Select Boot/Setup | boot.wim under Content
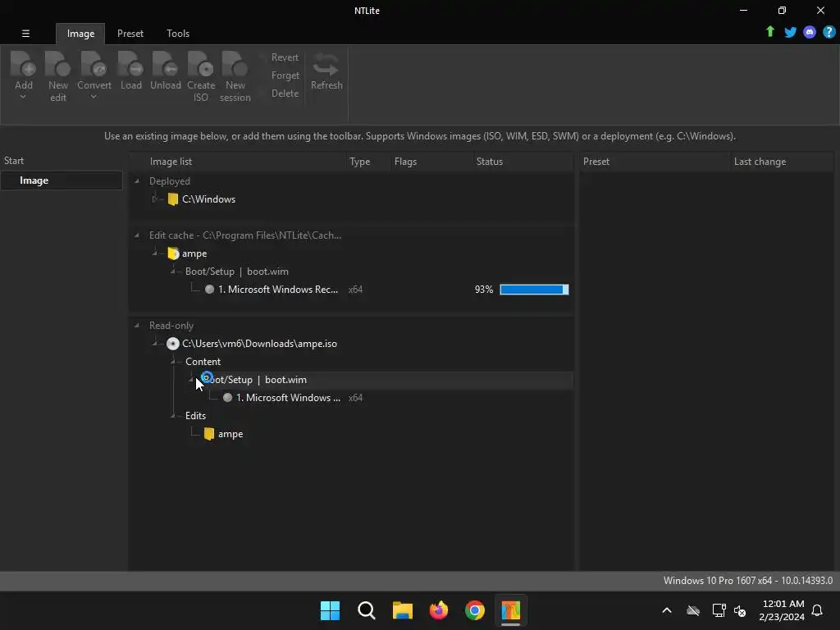Screen dimensions: 840x630 pyautogui.click(x=351, y=380)
